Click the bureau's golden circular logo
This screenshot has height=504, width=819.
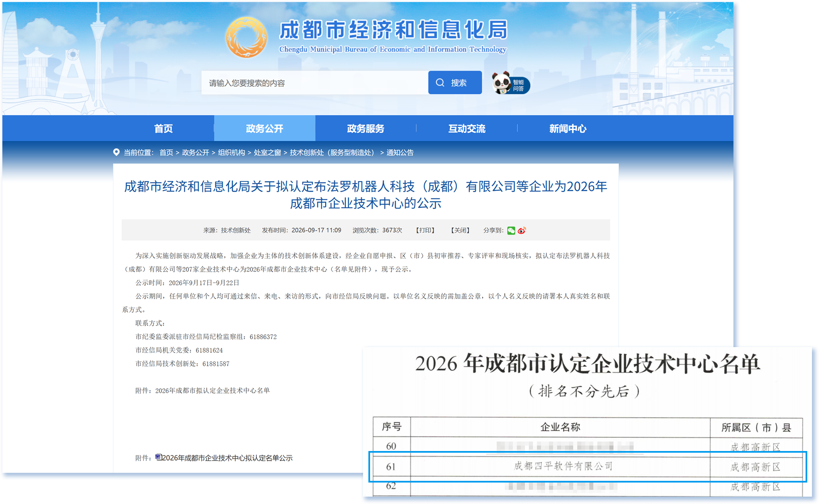pyautogui.click(x=246, y=37)
